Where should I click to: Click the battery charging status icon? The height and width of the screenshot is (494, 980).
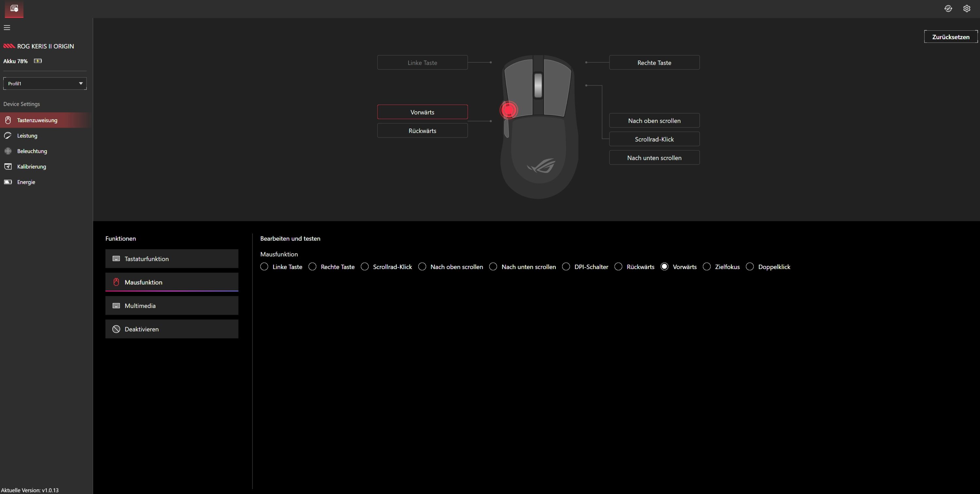point(38,61)
